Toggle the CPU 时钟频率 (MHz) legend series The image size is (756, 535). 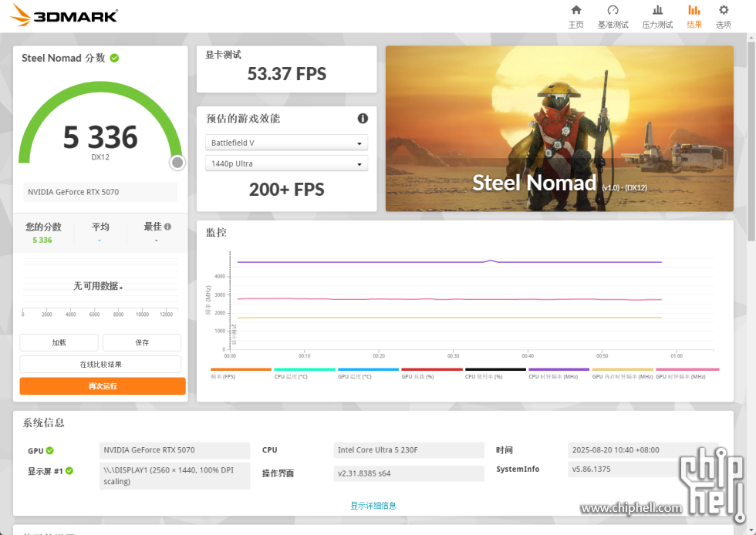[559, 374]
